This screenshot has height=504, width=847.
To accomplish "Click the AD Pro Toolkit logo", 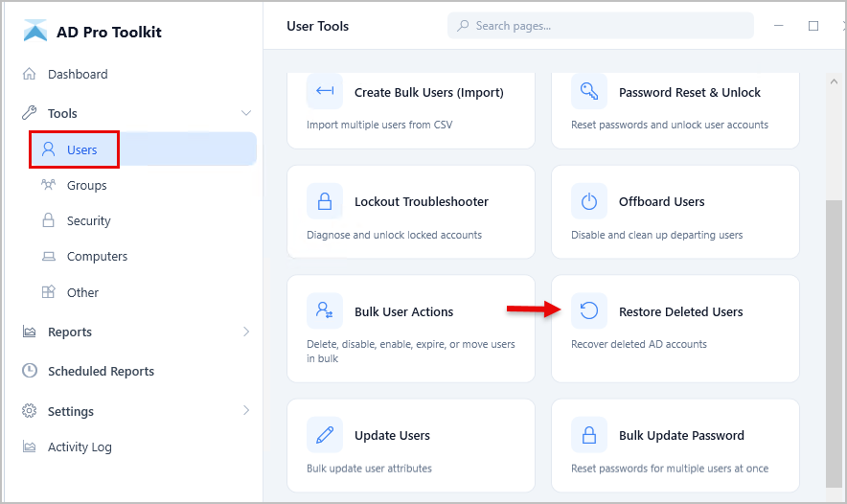I will (35, 32).
